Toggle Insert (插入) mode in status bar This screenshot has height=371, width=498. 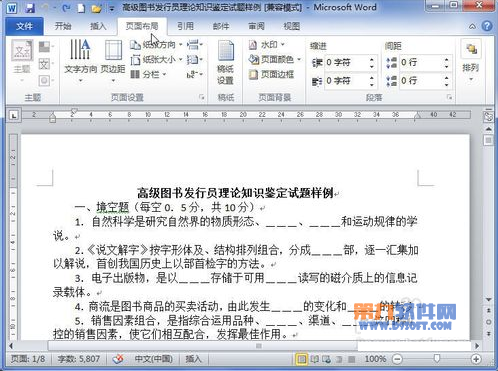pyautogui.click(x=193, y=359)
